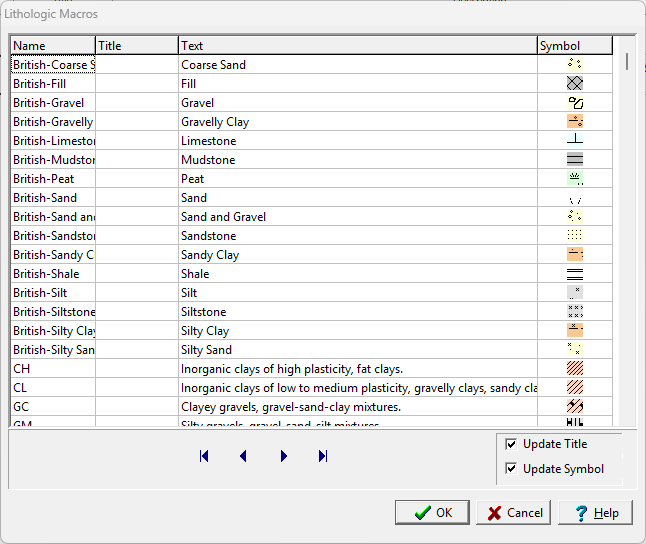Click the CH clay hatched symbol
This screenshot has width=646, height=544.
[x=574, y=369]
